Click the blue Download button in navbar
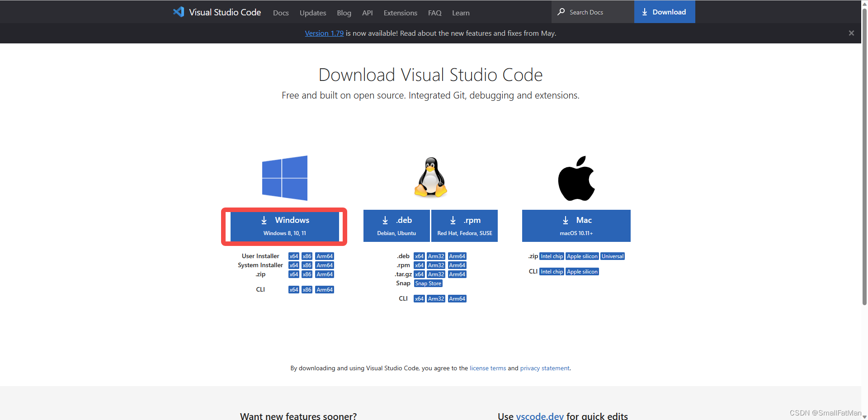The image size is (868, 420). [x=665, y=12]
